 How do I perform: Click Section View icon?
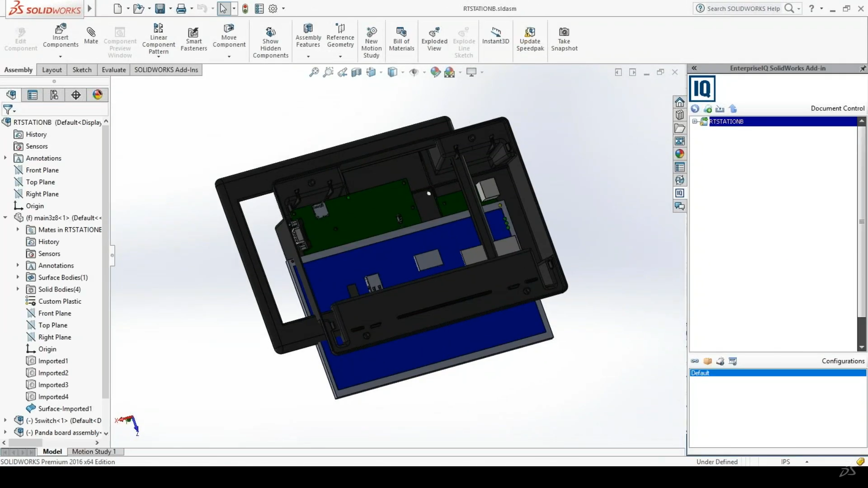tap(356, 72)
